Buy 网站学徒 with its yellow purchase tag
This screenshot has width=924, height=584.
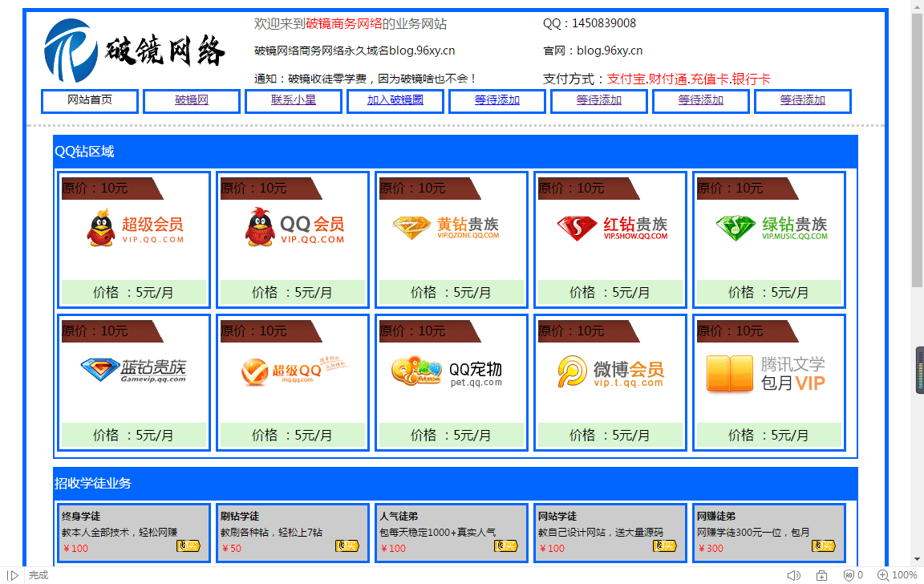[x=665, y=546]
